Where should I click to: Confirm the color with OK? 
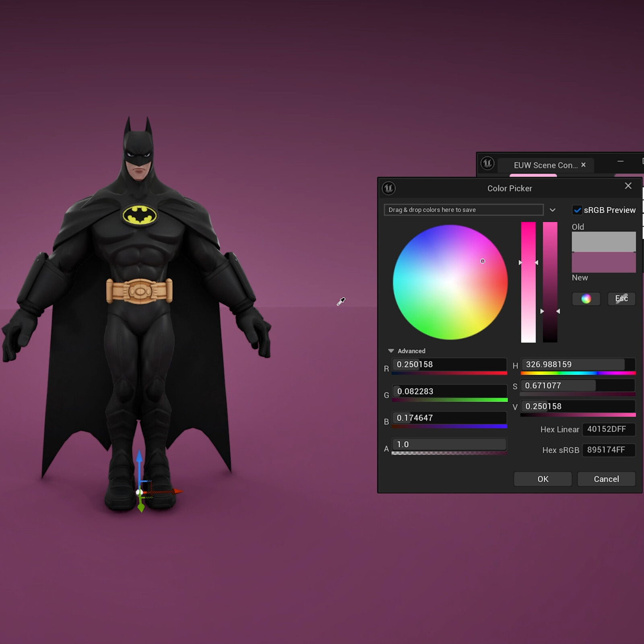point(543,479)
